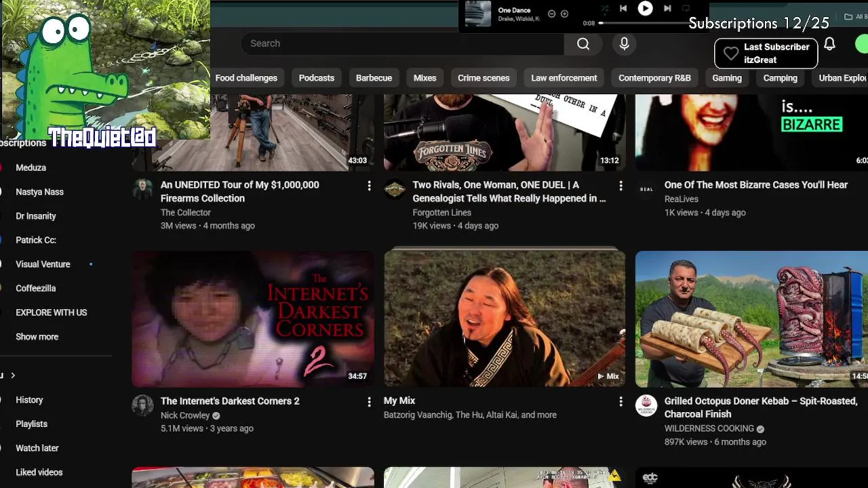Skip to next track in the mini player
The height and width of the screenshot is (488, 868).
point(667,9)
